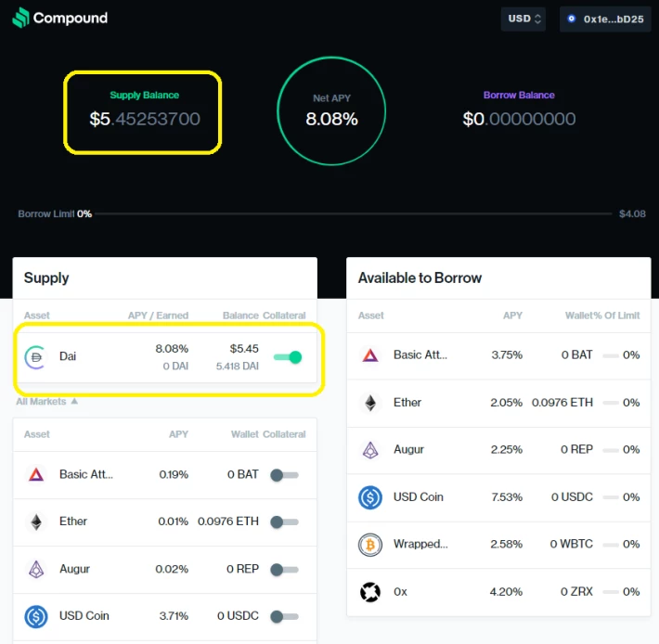
Task: Click the Supply Balance amount $5.45253700
Action: pyautogui.click(x=145, y=119)
